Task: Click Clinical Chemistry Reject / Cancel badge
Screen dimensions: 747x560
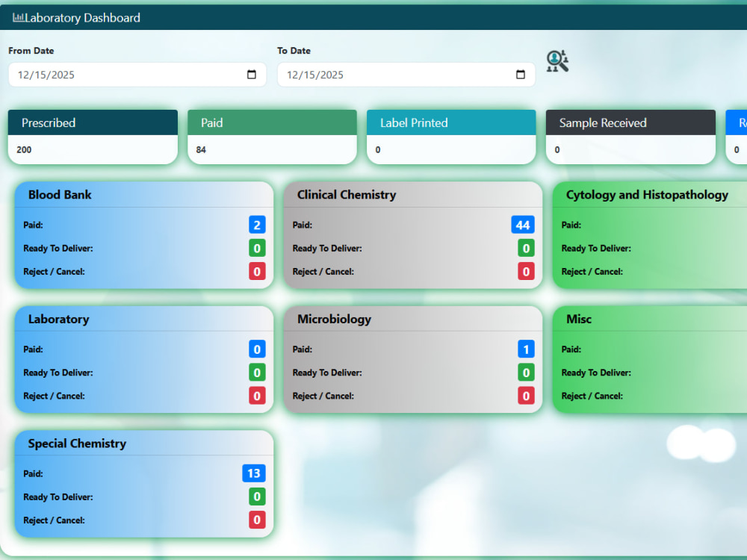Action: pos(526,272)
